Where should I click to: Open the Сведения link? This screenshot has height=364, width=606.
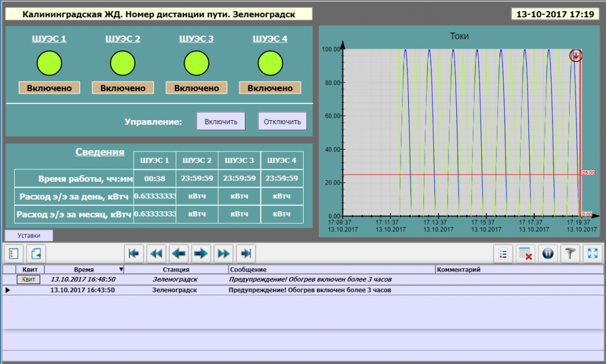pyautogui.click(x=99, y=152)
